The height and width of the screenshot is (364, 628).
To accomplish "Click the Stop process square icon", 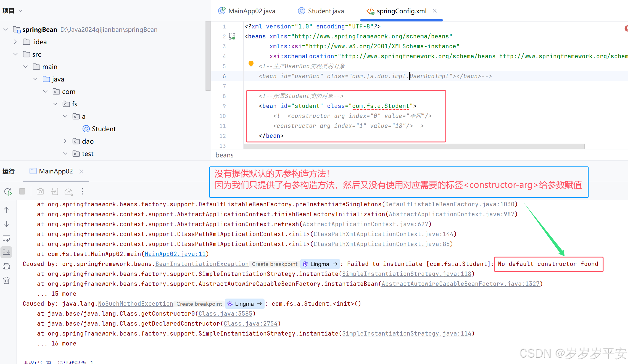I will [22, 191].
